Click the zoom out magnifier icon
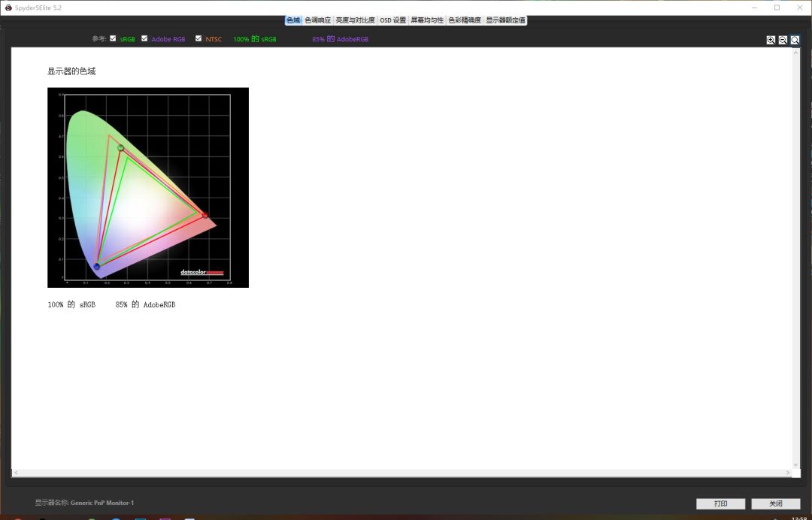The width and height of the screenshot is (812, 520). 783,40
